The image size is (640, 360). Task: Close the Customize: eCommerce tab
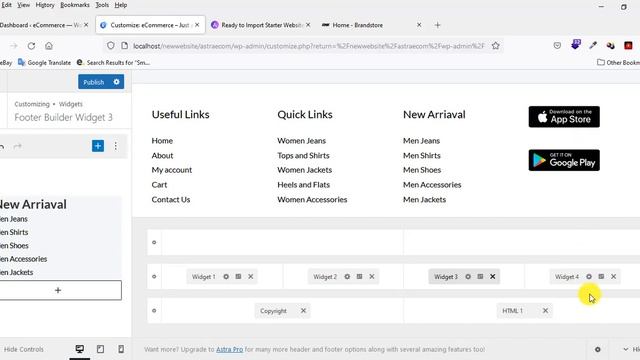pos(197,25)
